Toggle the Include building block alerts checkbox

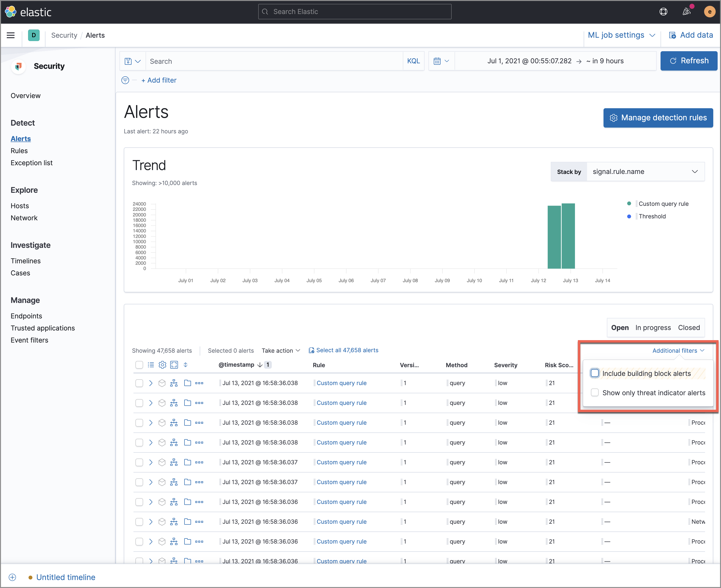(594, 373)
